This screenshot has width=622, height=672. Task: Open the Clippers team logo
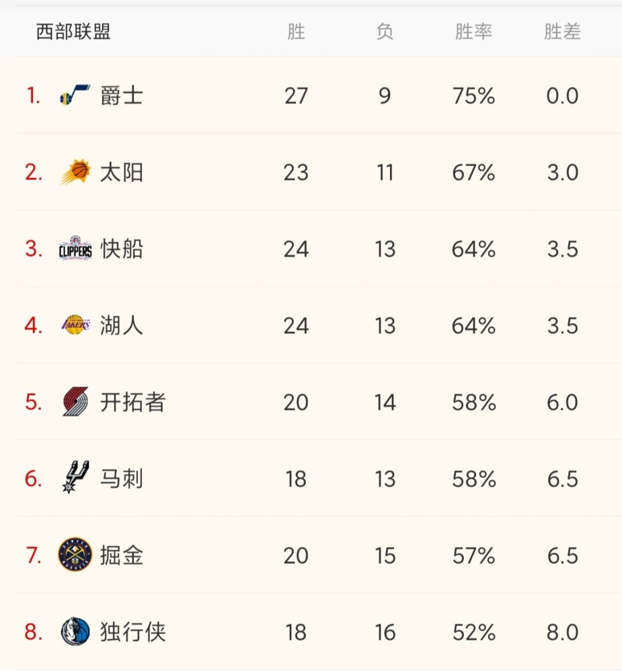pyautogui.click(x=75, y=248)
